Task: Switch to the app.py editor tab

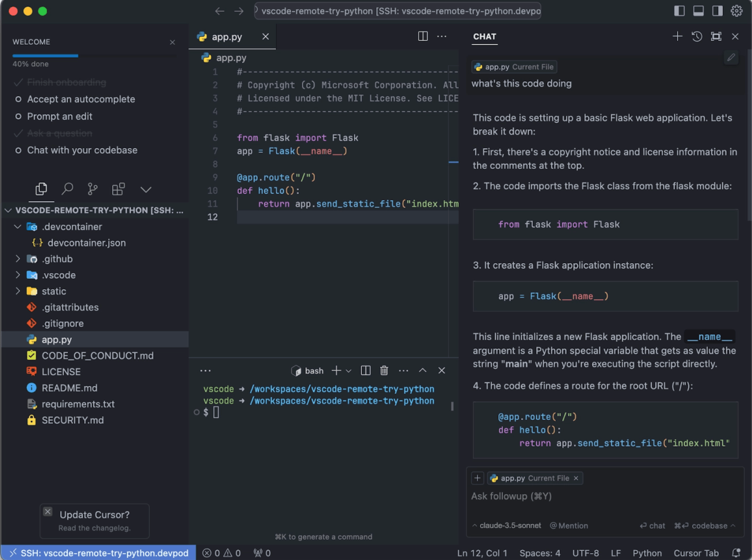Action: click(226, 37)
